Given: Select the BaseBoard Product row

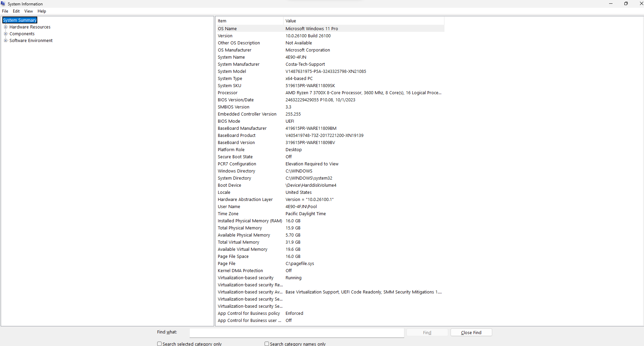Looking at the screenshot, I should [x=330, y=136].
